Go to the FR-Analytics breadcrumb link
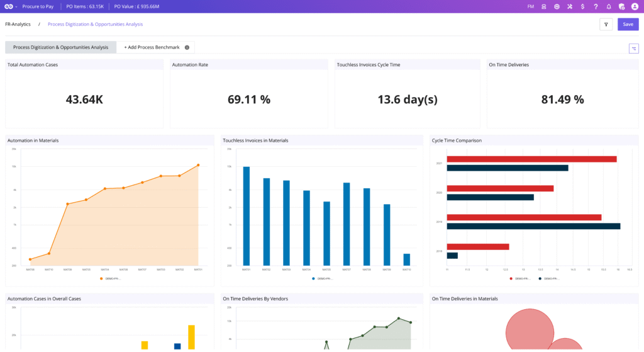Image resolution: width=644 pixels, height=352 pixels. pyautogui.click(x=18, y=25)
